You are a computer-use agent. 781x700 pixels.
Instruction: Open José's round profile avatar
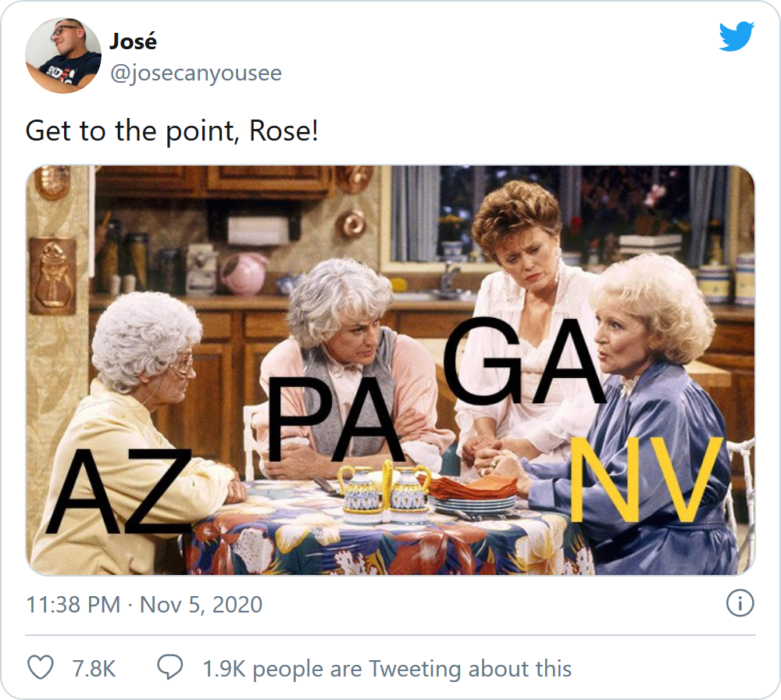pos(63,55)
